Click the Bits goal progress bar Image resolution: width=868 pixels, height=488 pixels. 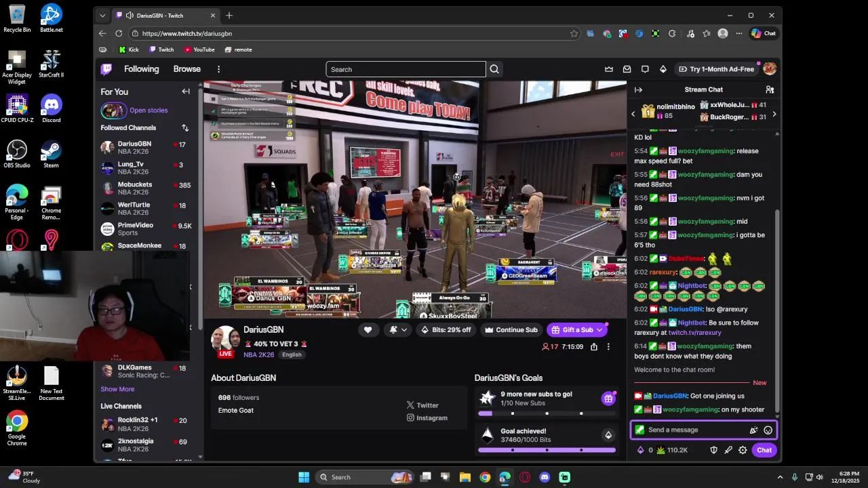coord(547,450)
